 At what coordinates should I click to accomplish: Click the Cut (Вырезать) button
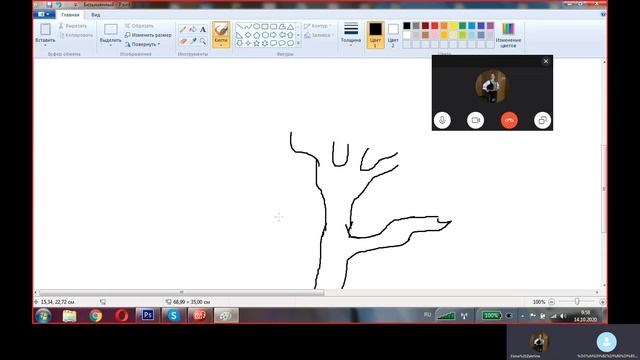coord(73,26)
